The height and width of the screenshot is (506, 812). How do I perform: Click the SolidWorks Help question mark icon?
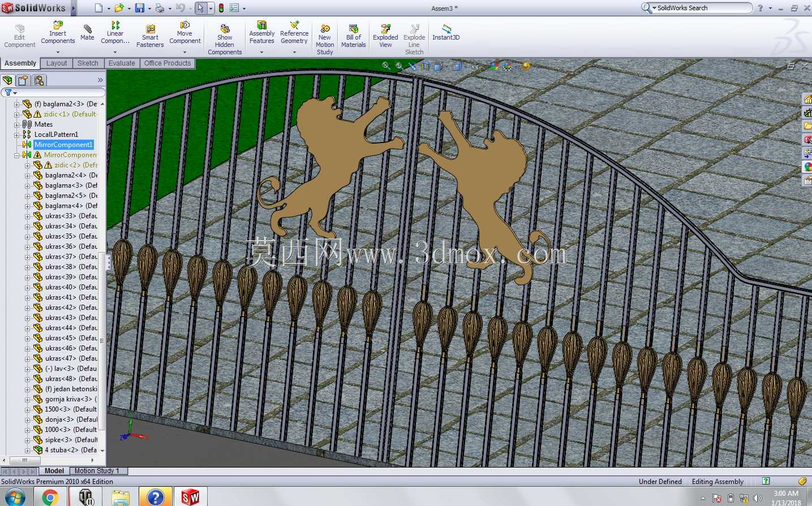click(x=761, y=8)
